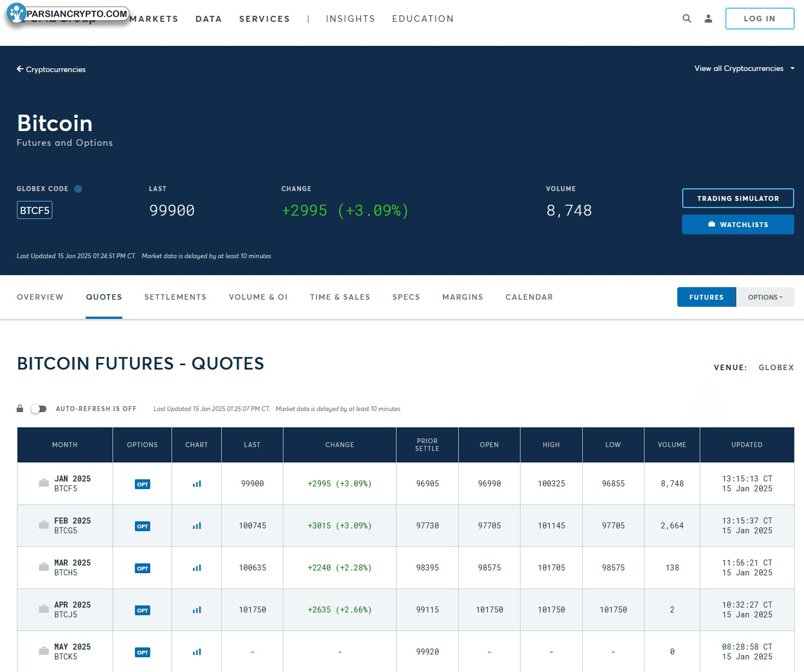The height and width of the screenshot is (672, 804).
Task: Open the Services menu
Action: (x=264, y=19)
